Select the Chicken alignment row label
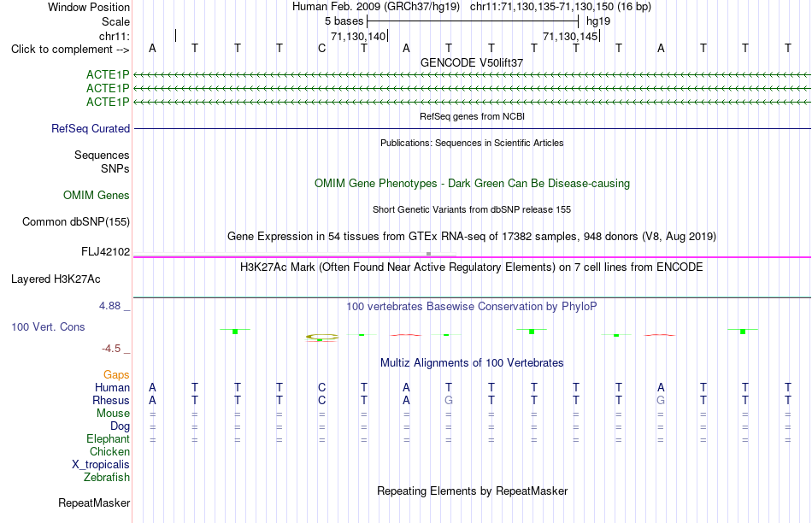Screen dimensions: 812x523 pyautogui.click(x=109, y=451)
